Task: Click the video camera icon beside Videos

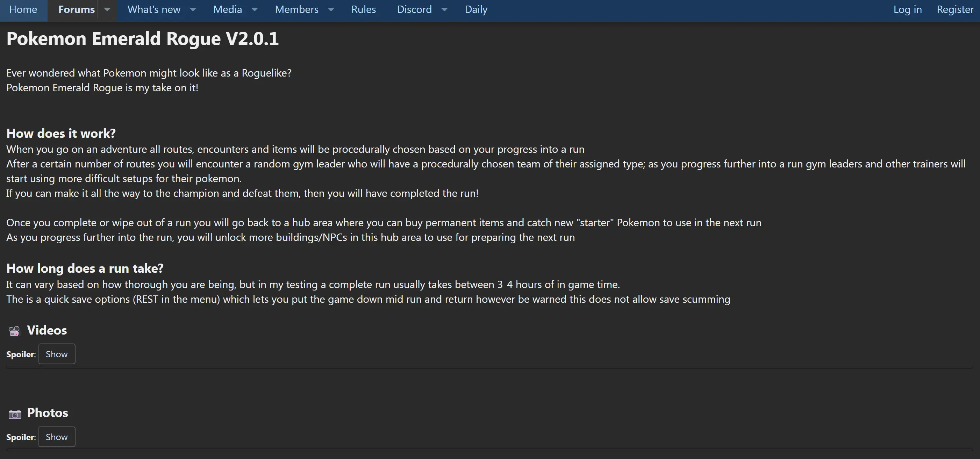Action: [x=14, y=331]
